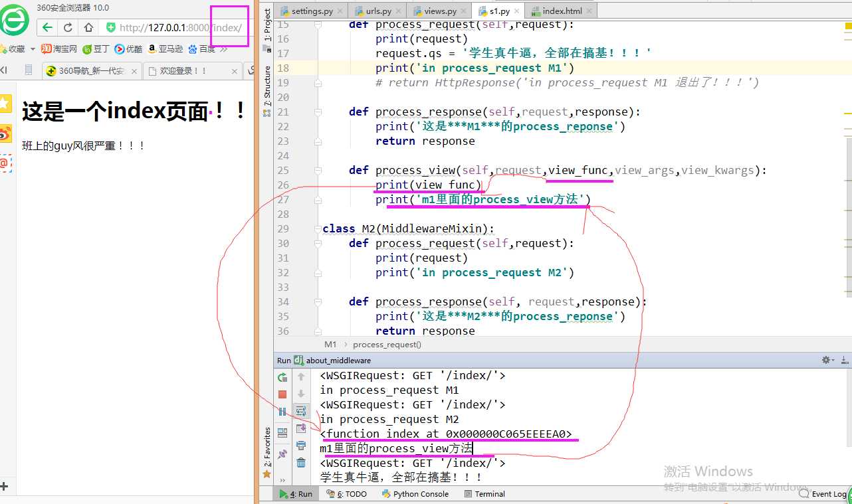Open the 6: TODO tool window
Viewport: 852px width, 504px height.
(346, 494)
